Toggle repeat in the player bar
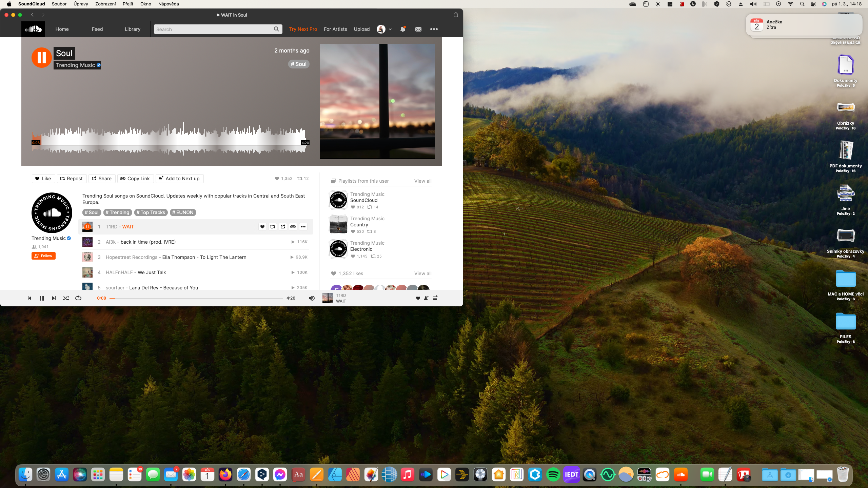Viewport: 868px width, 488px height. [x=78, y=298]
